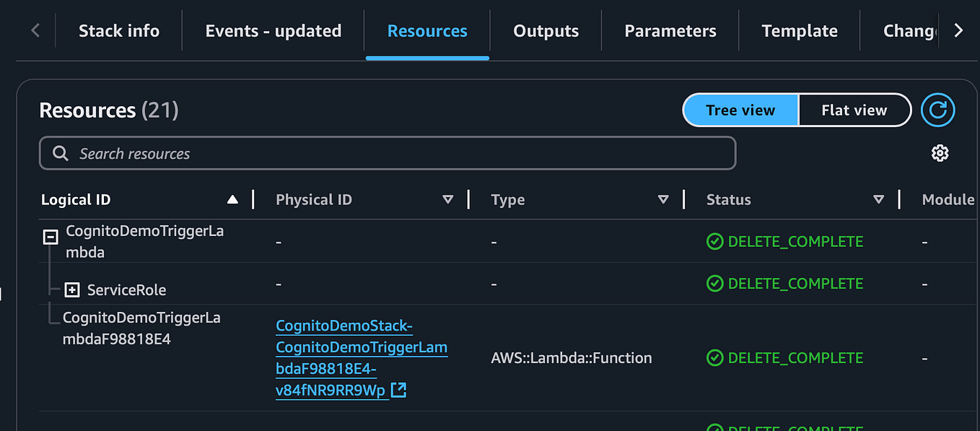
Task: Click the search magnifier icon
Action: [x=60, y=153]
